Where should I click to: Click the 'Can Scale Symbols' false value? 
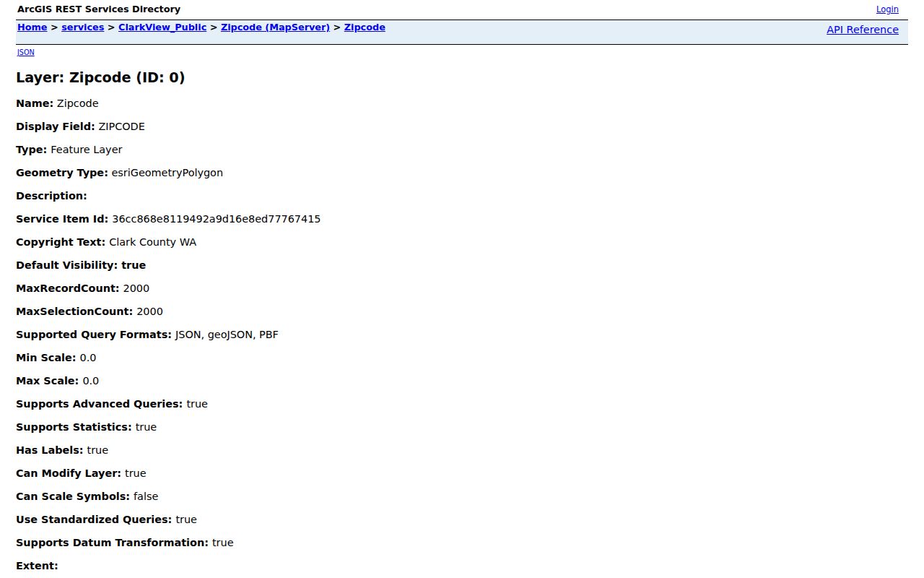click(146, 496)
